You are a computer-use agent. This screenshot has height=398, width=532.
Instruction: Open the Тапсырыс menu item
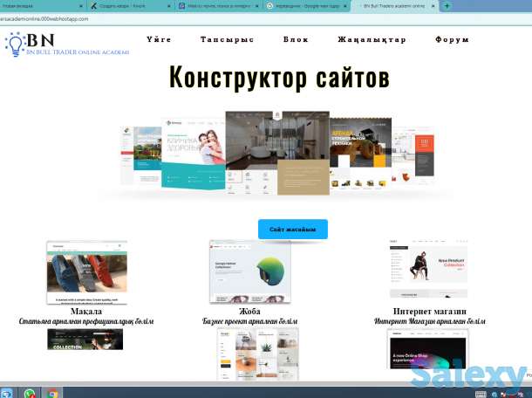click(x=227, y=39)
